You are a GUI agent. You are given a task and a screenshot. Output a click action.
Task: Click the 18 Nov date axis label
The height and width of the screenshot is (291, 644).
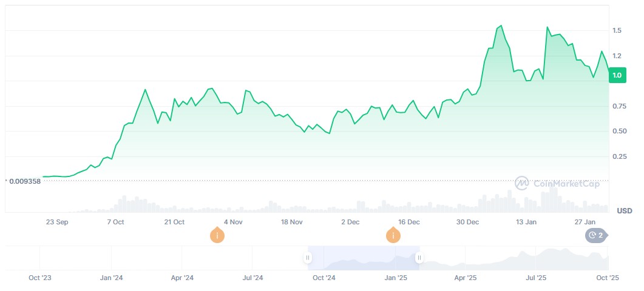coord(292,222)
